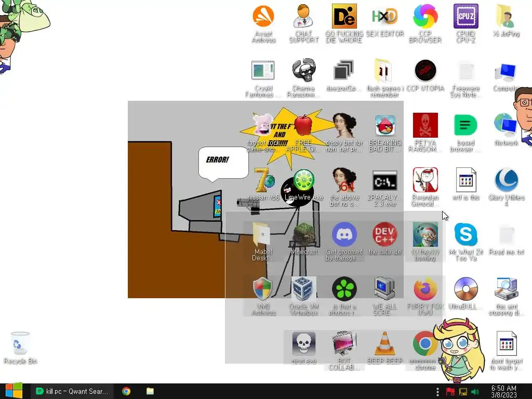Open the 6:50 AM clock and date
This screenshot has width=532, height=399.
504,392
